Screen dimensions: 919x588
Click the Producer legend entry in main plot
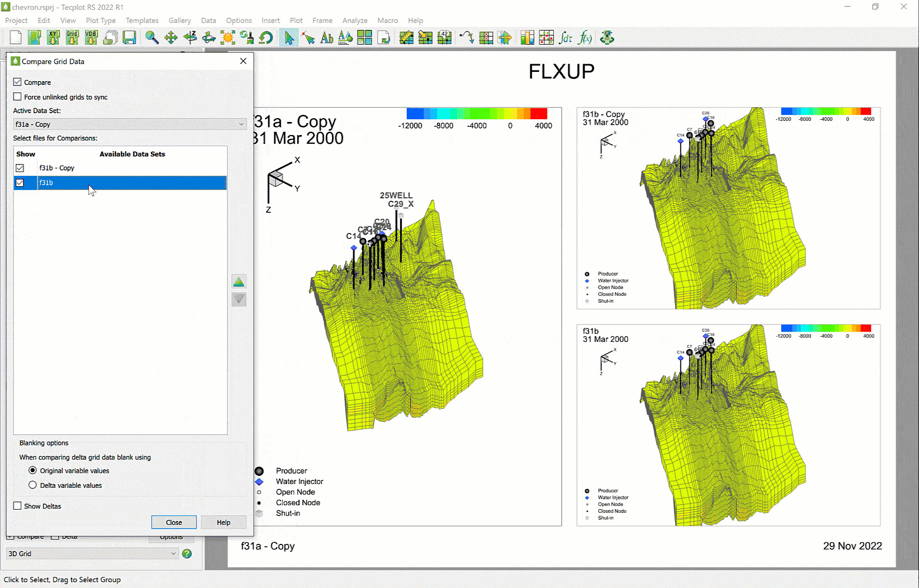click(291, 471)
